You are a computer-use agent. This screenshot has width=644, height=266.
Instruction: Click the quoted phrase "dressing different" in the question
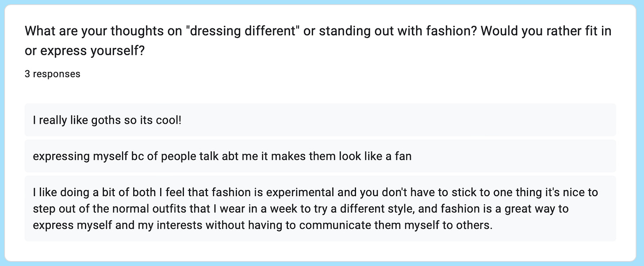[228, 32]
